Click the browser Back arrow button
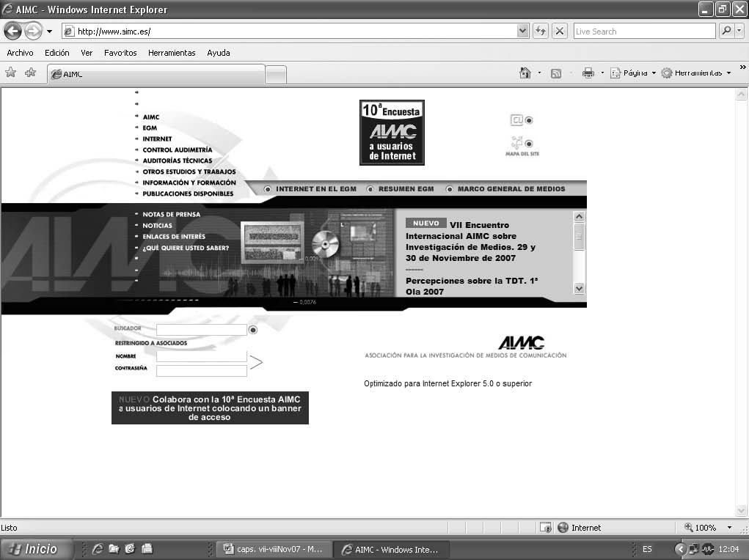The height and width of the screenshot is (560, 749). point(13,32)
